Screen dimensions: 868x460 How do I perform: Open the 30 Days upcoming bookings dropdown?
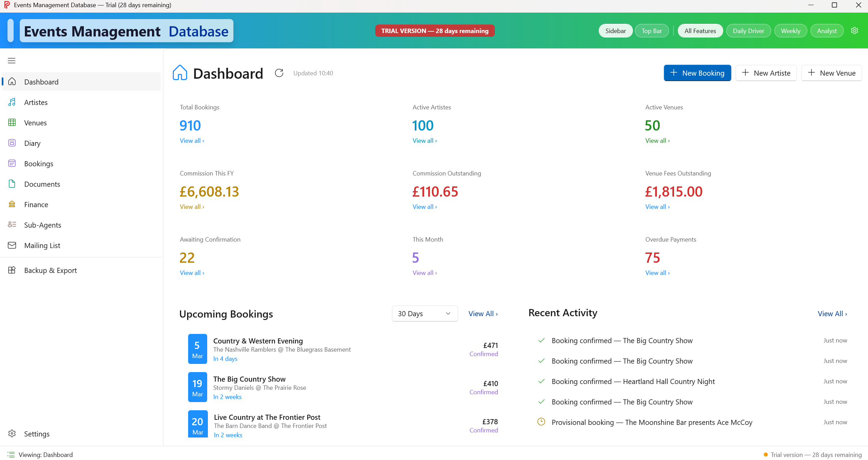(x=425, y=313)
